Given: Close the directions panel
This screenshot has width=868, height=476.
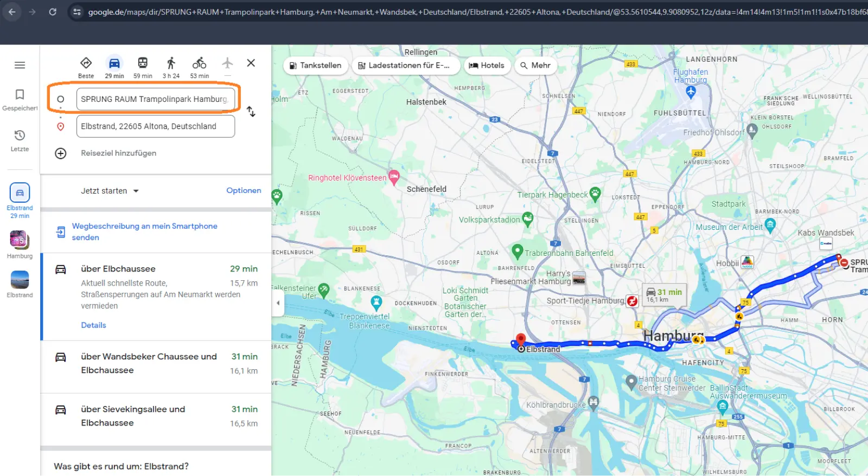Looking at the screenshot, I should point(251,63).
